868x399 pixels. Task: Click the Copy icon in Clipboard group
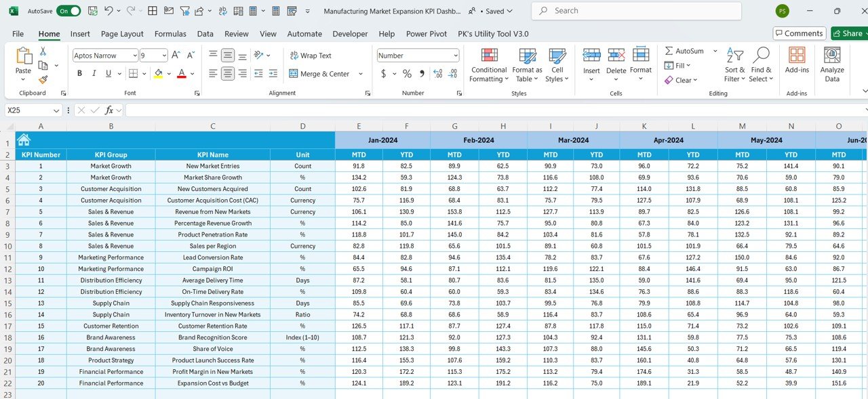[43, 65]
